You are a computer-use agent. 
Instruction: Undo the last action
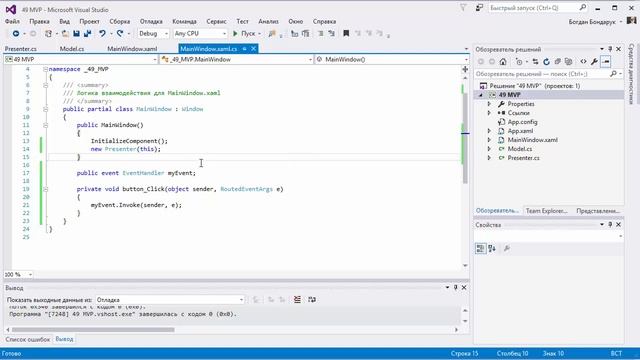click(x=102, y=33)
